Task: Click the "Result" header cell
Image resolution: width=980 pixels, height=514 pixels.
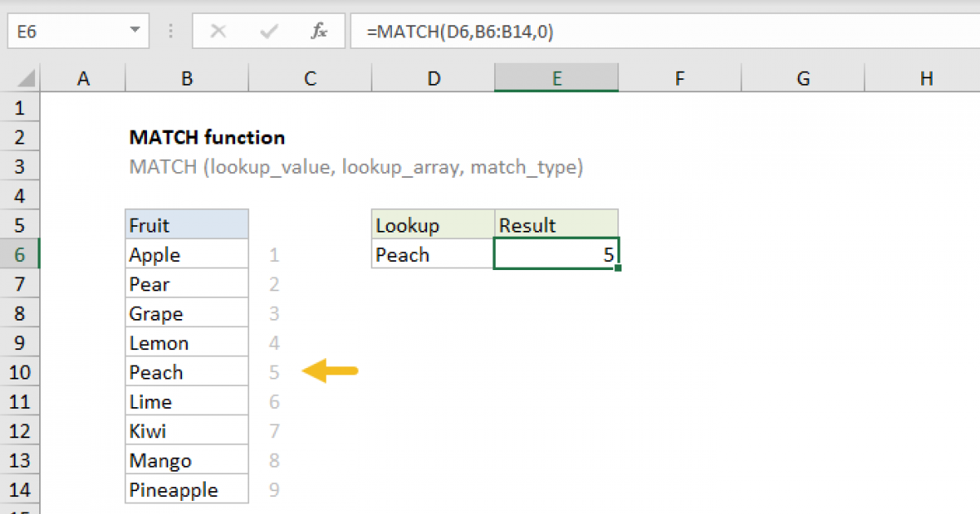Action: tap(556, 225)
